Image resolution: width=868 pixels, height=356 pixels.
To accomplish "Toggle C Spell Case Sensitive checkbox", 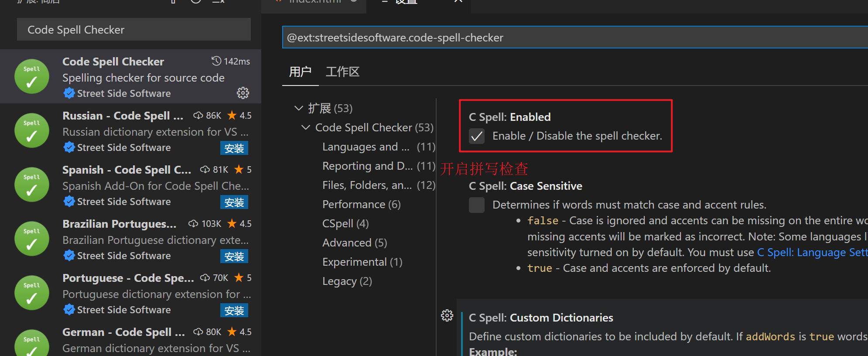I will [x=477, y=205].
